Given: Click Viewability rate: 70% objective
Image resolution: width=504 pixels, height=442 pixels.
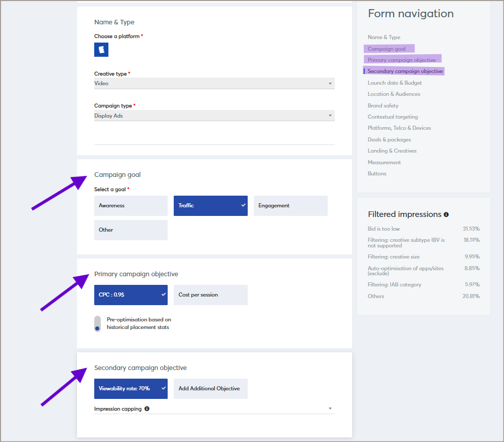Looking at the screenshot, I should click(x=131, y=389).
